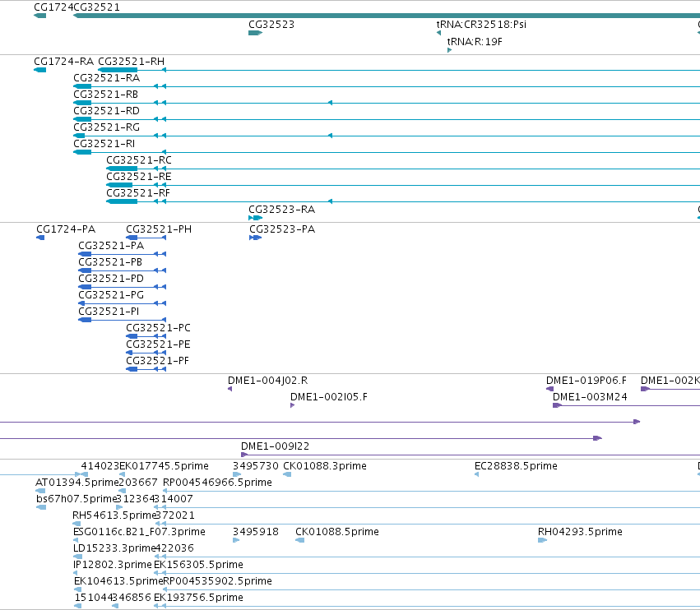Screen dimensions: 700x610
Task: Open EST label 422036
Action: tap(175, 548)
